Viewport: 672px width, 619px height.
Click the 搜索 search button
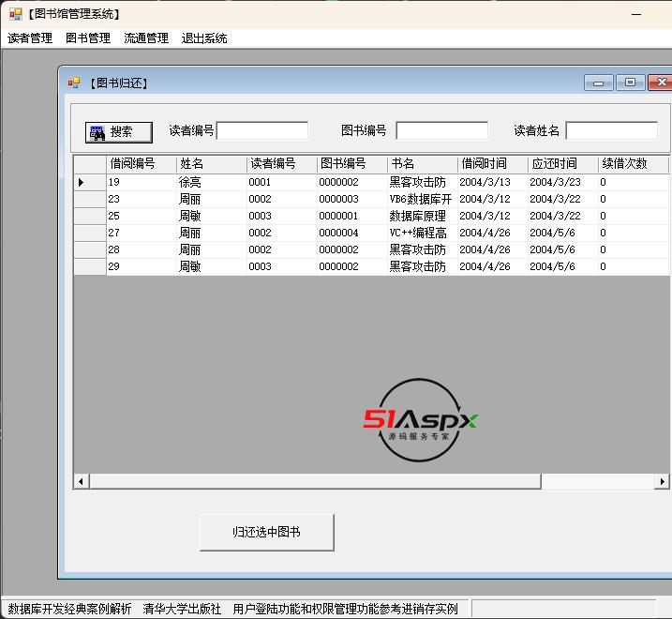click(x=118, y=132)
